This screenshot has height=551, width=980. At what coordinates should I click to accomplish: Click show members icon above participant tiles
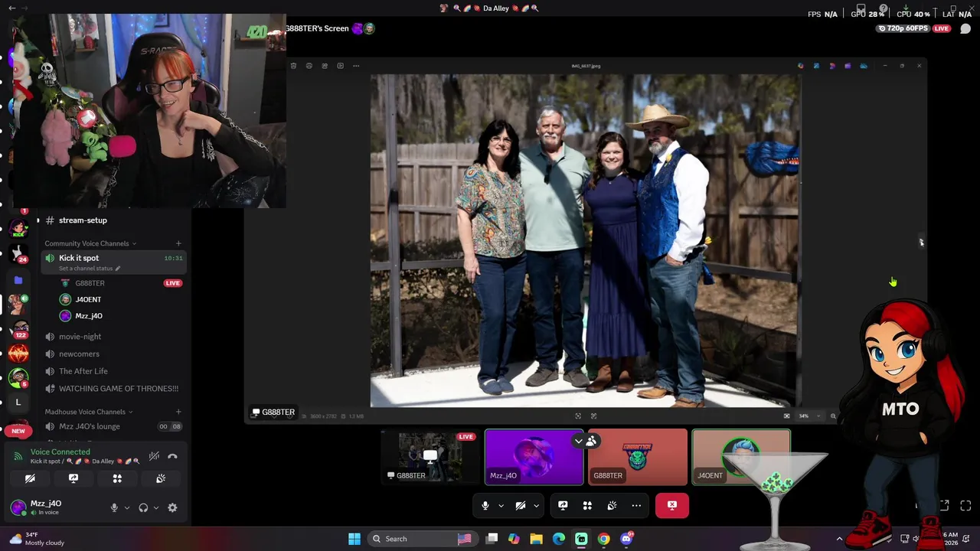(x=591, y=441)
